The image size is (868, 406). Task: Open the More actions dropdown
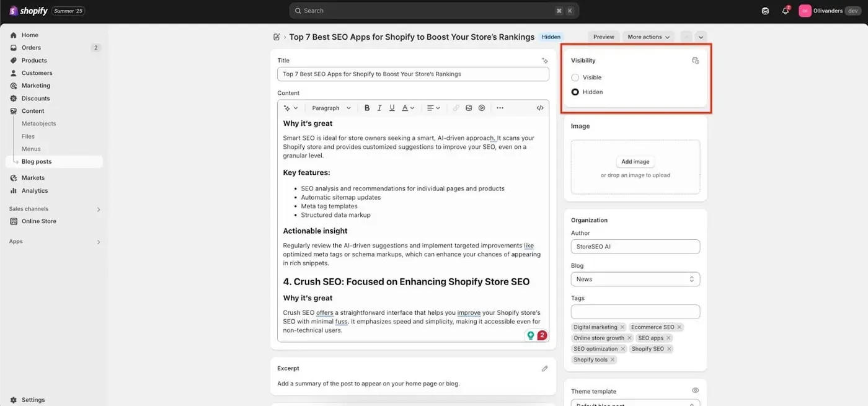coord(649,37)
